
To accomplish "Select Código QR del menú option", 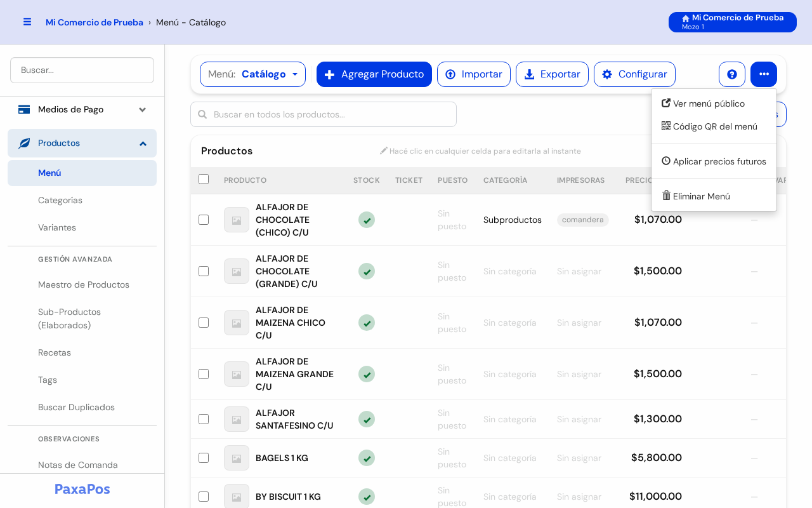I will pyautogui.click(x=714, y=126).
